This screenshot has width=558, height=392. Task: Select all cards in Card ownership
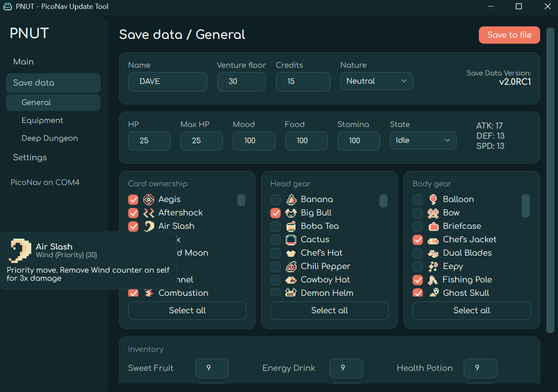tap(187, 310)
